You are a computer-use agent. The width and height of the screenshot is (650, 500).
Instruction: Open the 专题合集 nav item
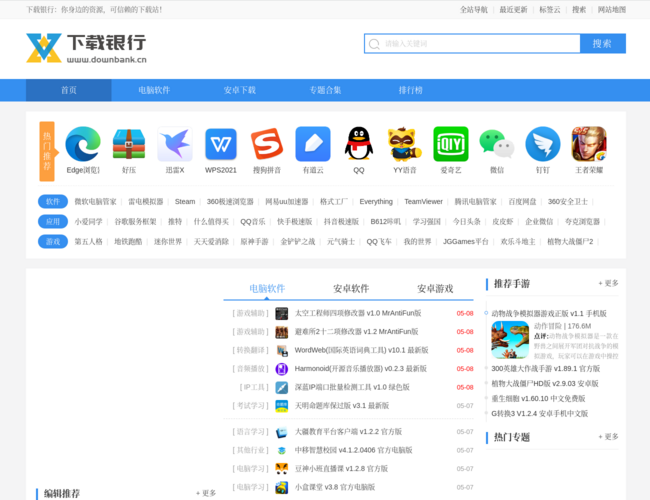point(325,90)
